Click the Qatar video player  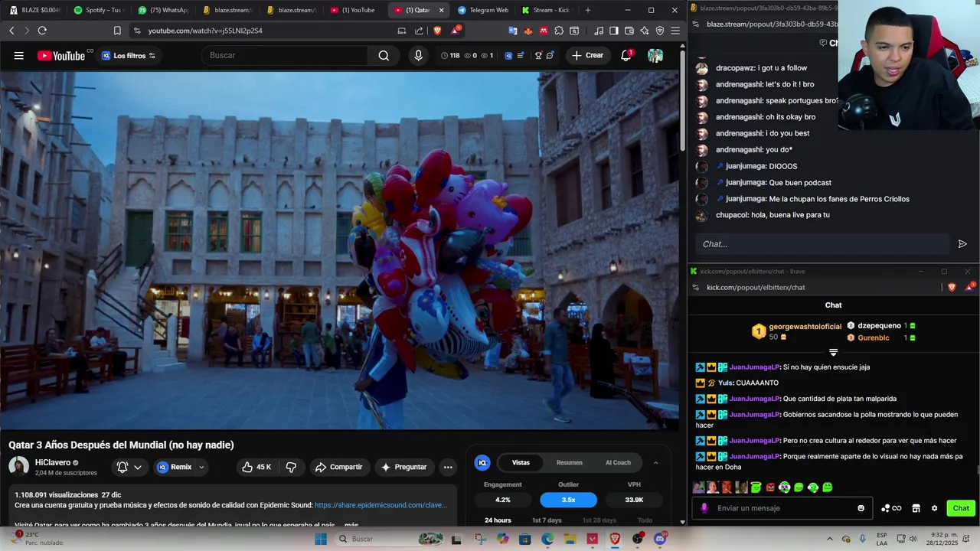click(x=339, y=250)
